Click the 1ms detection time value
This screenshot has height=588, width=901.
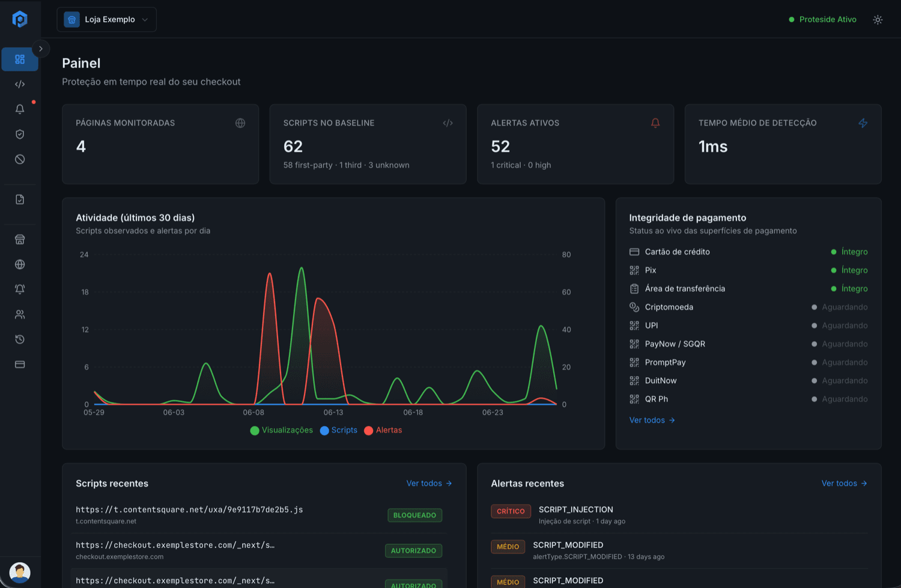click(x=713, y=147)
